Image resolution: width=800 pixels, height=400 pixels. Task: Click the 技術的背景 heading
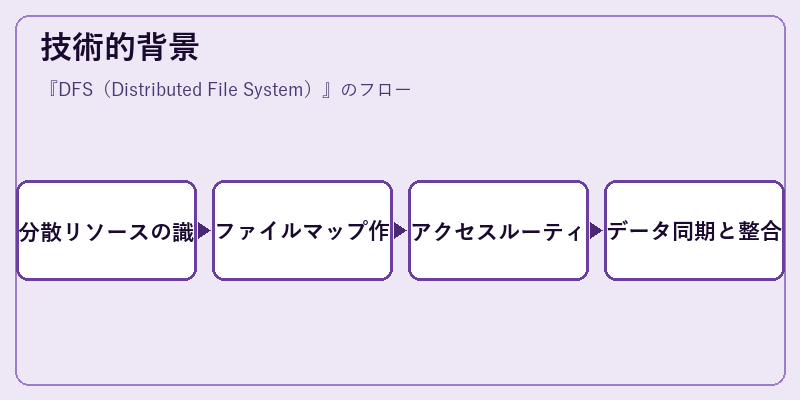click(x=120, y=47)
